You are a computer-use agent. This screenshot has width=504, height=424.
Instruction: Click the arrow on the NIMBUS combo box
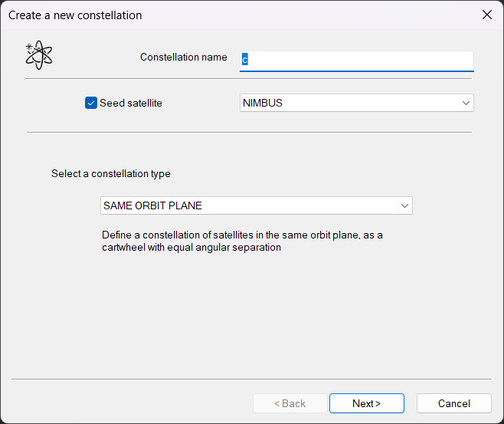(465, 103)
